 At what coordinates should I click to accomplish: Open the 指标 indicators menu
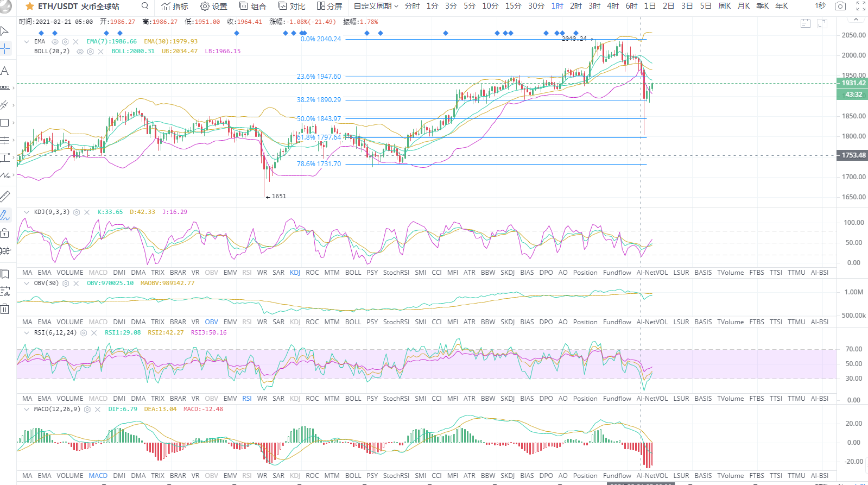click(x=175, y=6)
